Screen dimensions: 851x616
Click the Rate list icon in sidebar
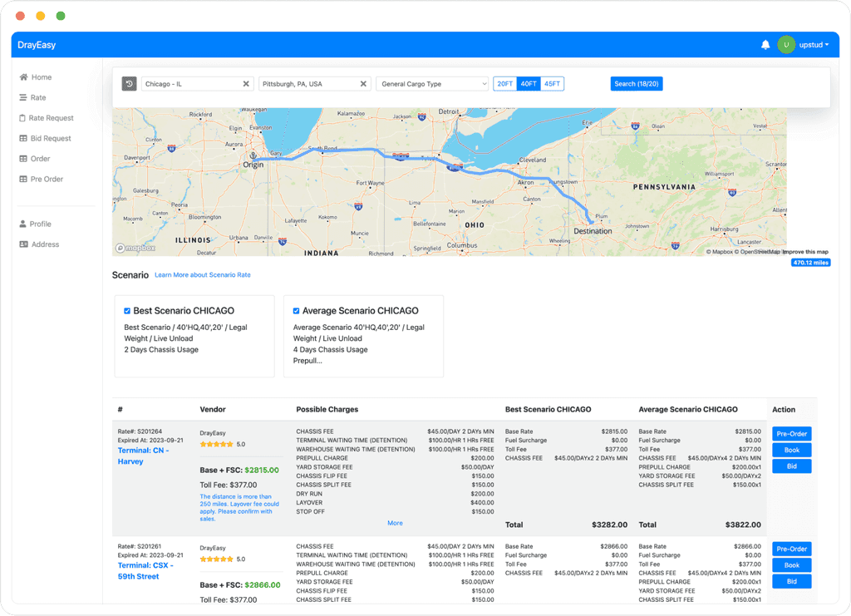click(x=22, y=98)
